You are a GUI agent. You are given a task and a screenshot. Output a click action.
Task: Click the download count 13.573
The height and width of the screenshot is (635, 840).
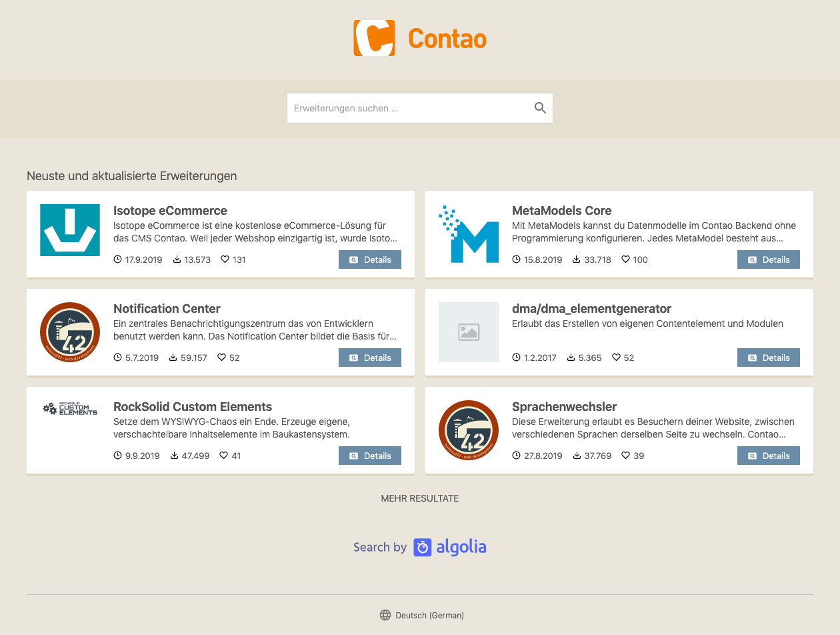tap(197, 259)
